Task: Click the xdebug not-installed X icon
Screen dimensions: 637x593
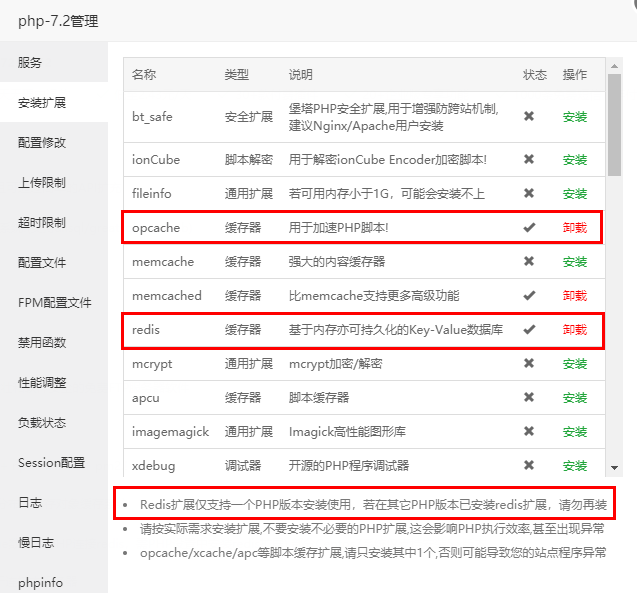Action: click(x=529, y=465)
